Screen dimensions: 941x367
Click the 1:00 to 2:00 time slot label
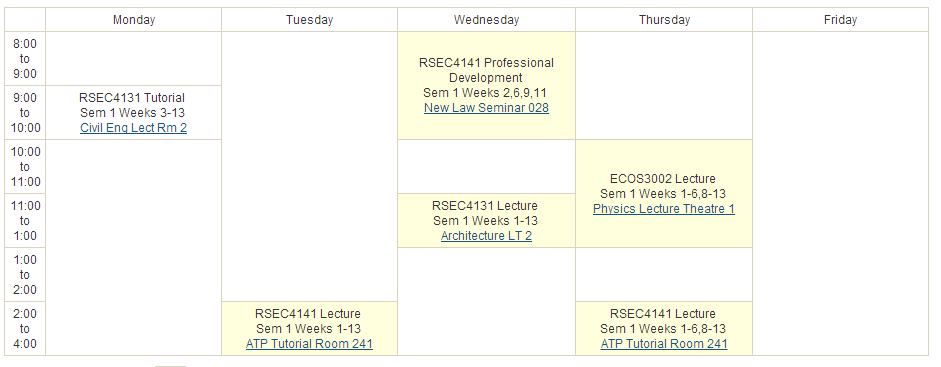25,275
